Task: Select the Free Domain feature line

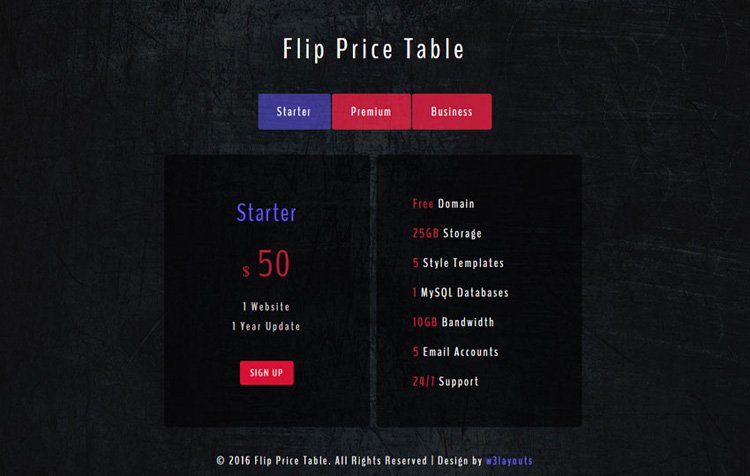Action: 443,204
